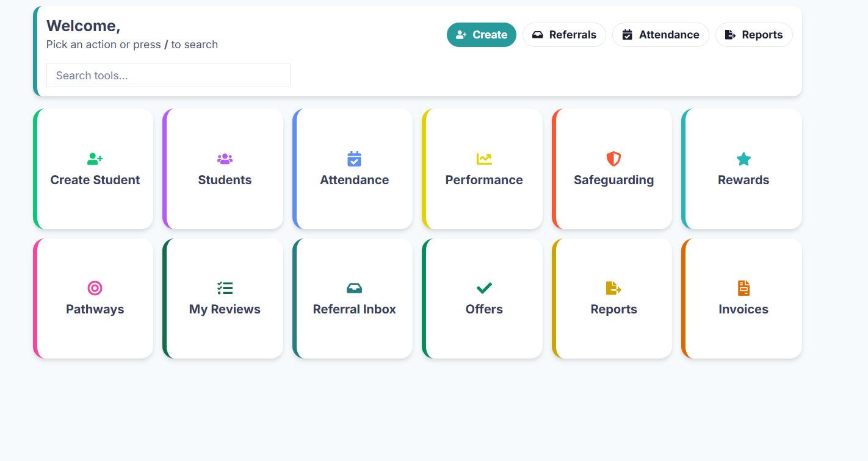Open the Performance chart icon
This screenshot has height=461, width=868.
click(x=484, y=159)
